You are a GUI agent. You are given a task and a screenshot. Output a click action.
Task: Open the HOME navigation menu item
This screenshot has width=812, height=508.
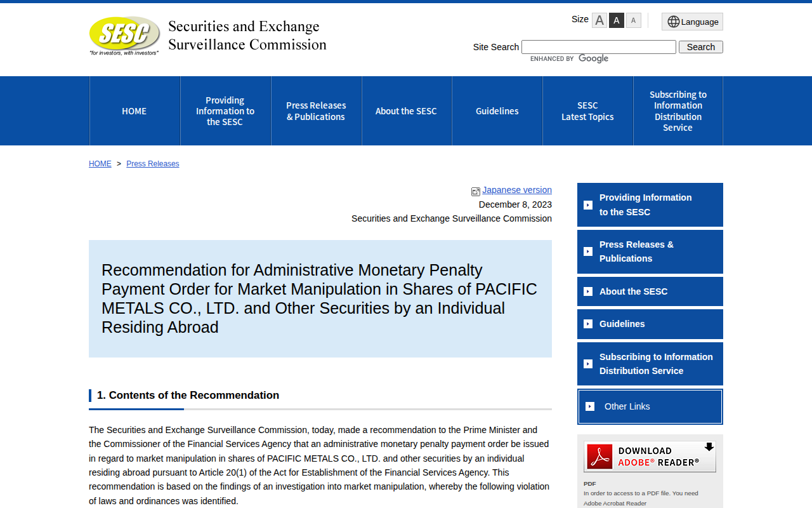click(x=134, y=111)
